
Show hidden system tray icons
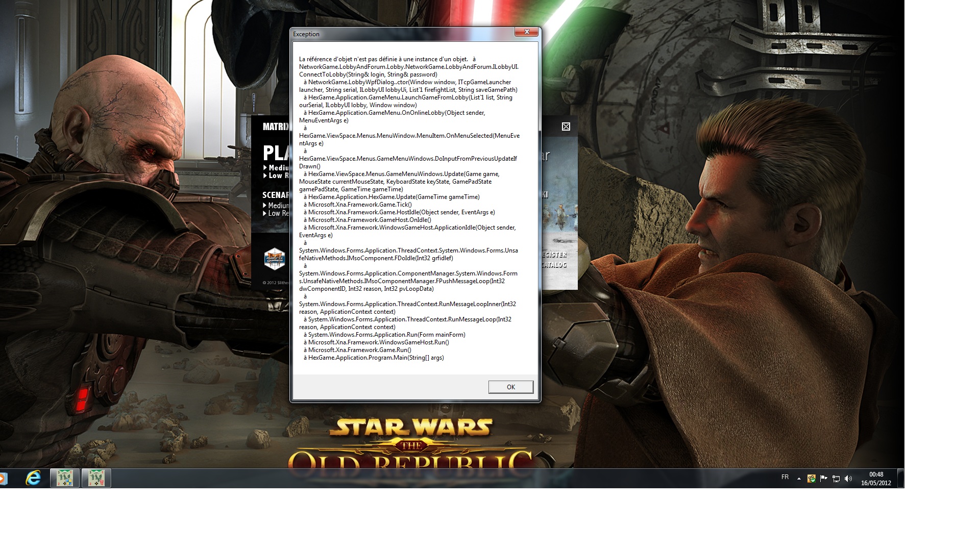pos(799,479)
